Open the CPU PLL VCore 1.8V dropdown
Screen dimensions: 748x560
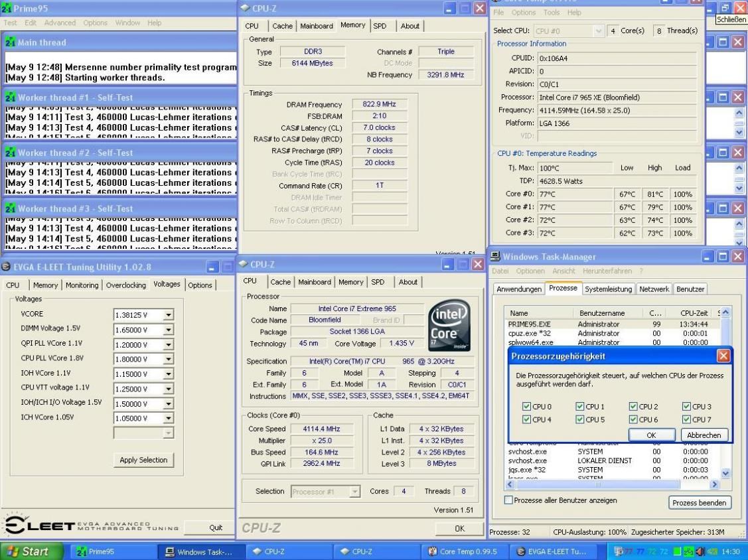tap(168, 359)
